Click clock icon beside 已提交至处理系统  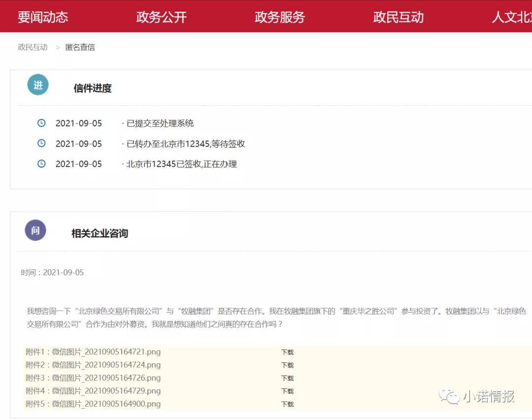click(41, 123)
